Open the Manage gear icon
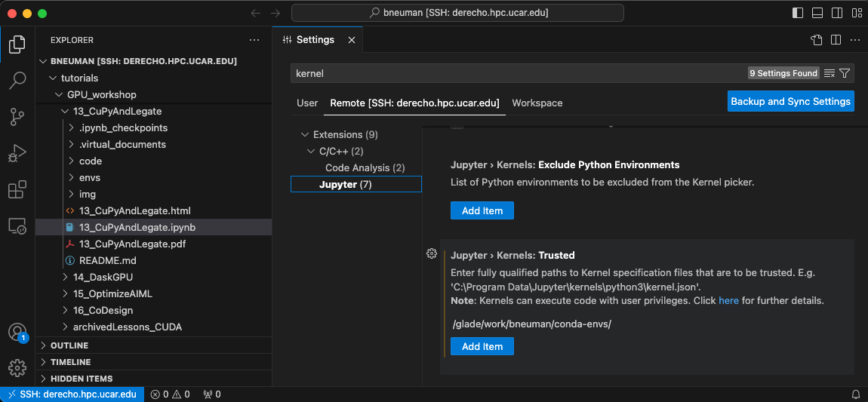Image resolution: width=868 pixels, height=402 pixels. (x=17, y=368)
